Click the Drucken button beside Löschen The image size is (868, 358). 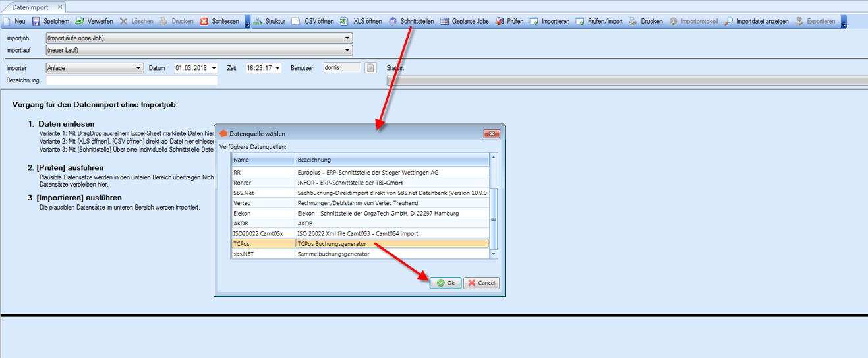[x=177, y=21]
